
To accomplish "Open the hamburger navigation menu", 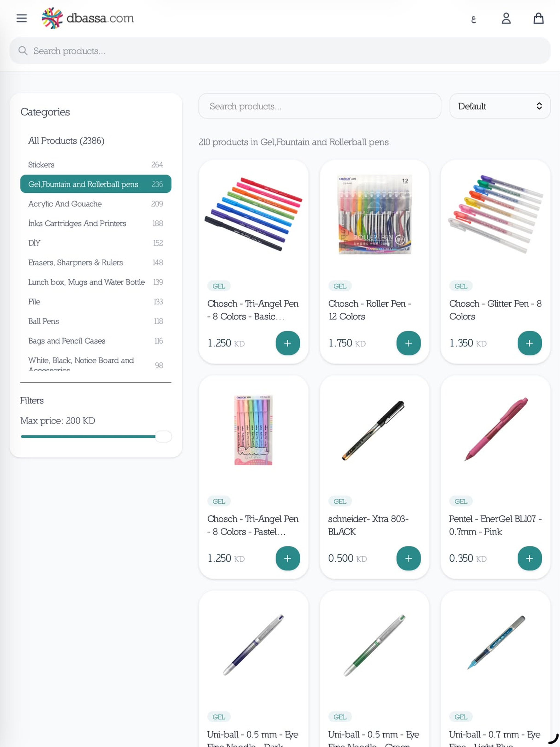I will pos(22,18).
